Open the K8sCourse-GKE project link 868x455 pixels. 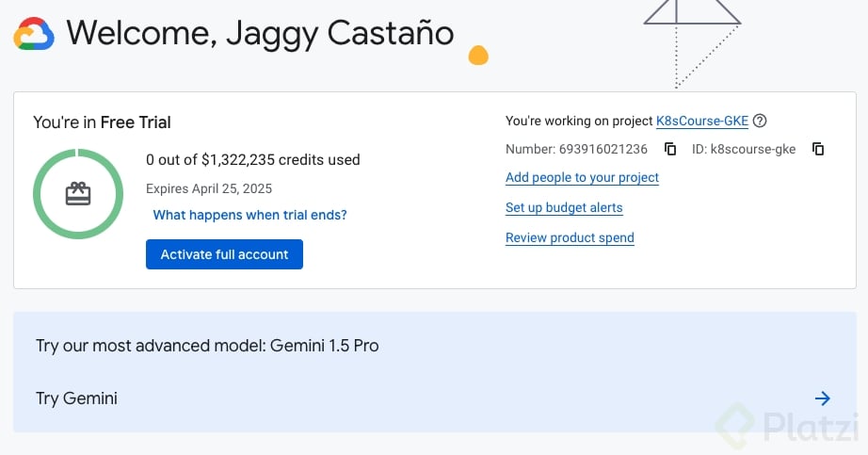pos(702,121)
